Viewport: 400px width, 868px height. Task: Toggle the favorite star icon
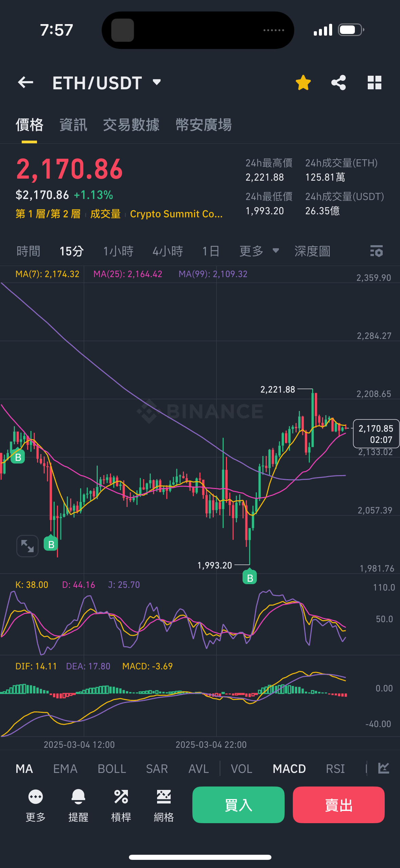pos(303,83)
